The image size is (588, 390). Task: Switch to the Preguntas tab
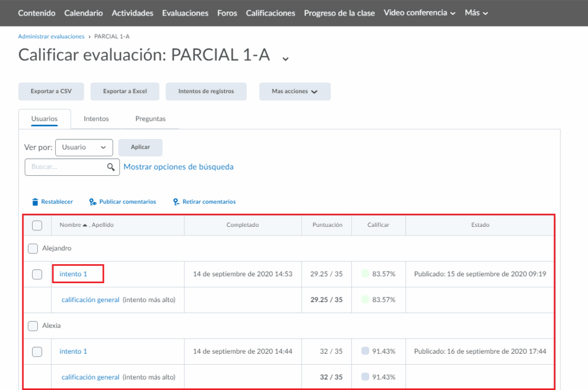pos(150,119)
